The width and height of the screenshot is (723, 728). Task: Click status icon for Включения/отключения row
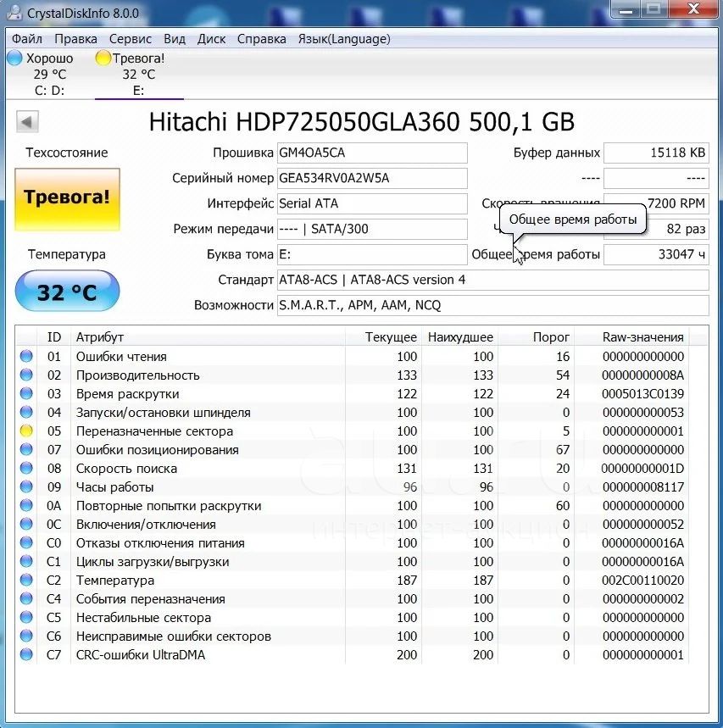(26, 524)
